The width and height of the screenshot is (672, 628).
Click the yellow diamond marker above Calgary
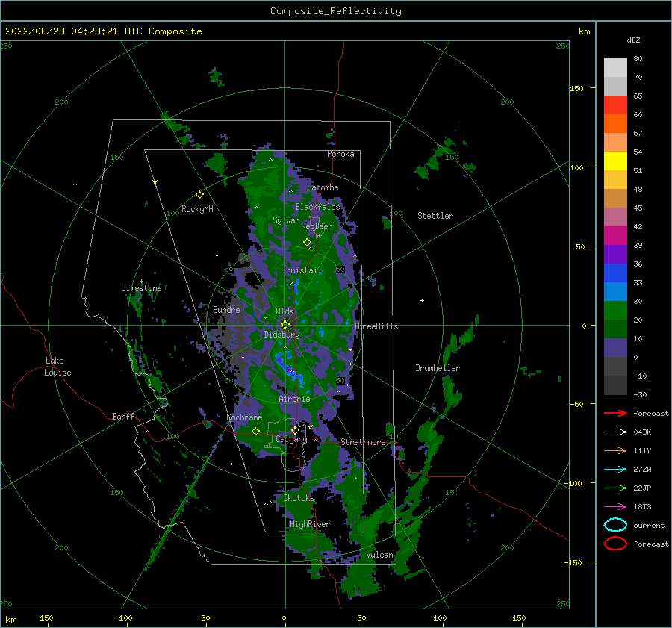click(x=295, y=430)
